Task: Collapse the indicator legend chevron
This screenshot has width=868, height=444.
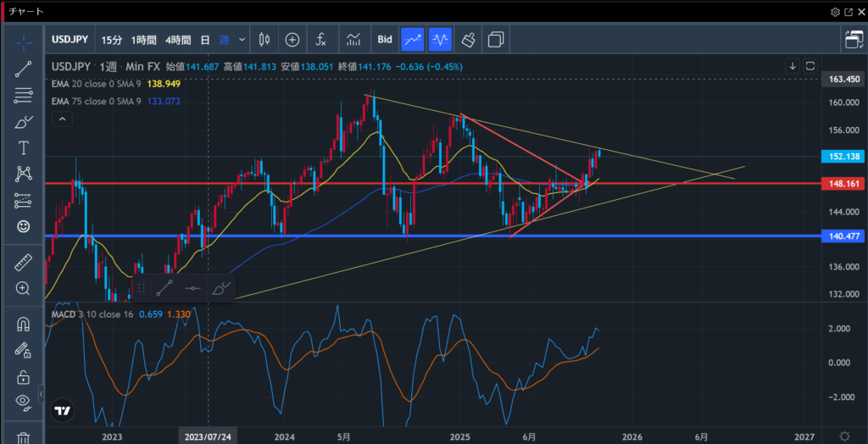Action: (62, 119)
